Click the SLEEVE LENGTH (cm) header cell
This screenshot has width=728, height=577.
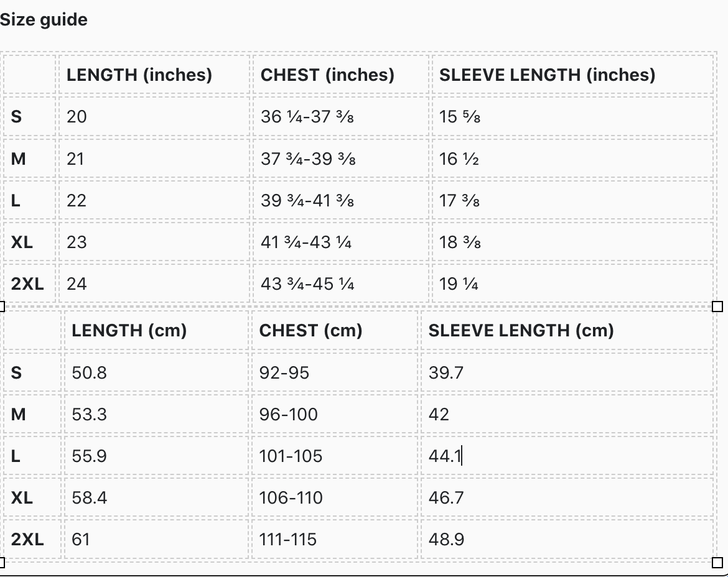(567, 330)
